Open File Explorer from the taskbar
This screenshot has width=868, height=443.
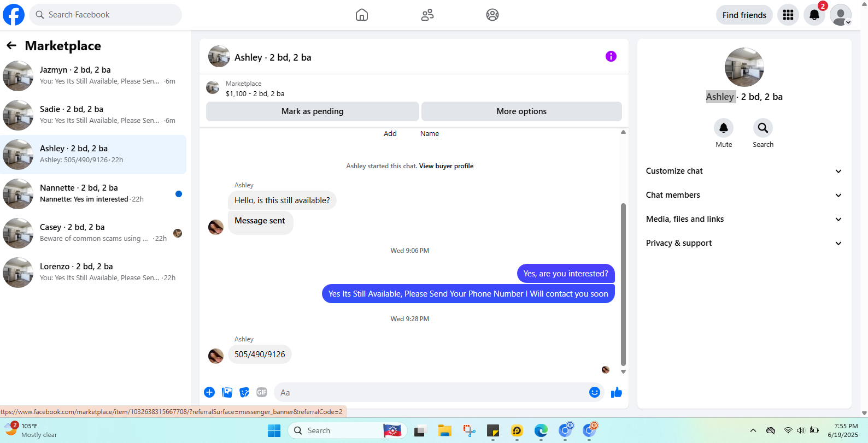(x=444, y=430)
